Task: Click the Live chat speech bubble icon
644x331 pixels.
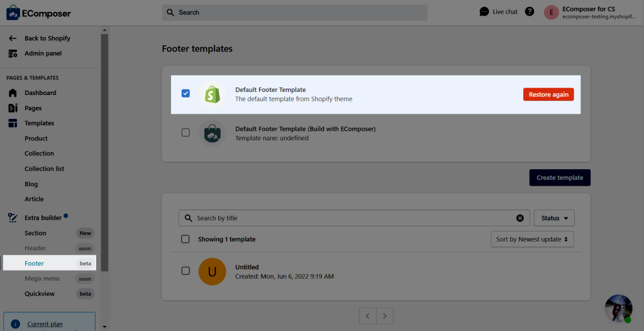Action: tap(484, 11)
